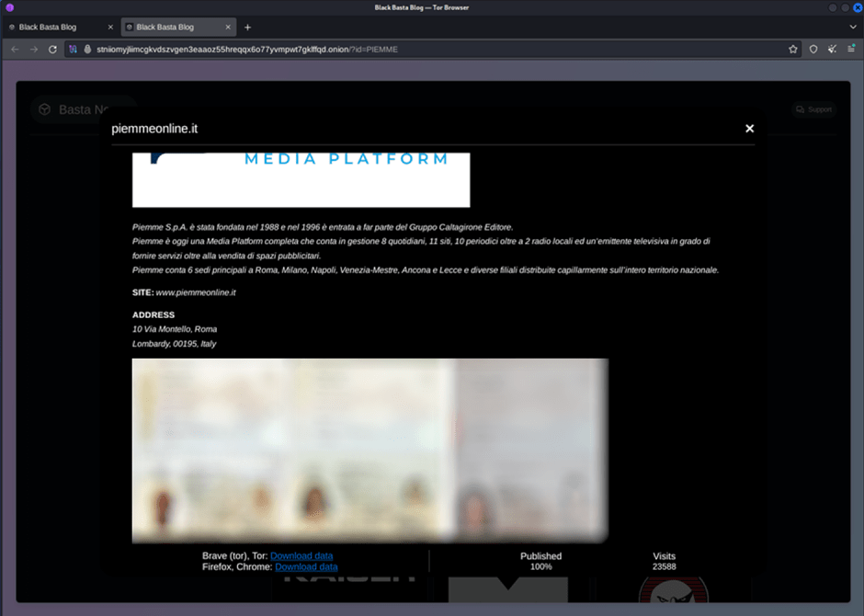Click the browser back arrow button

(15, 49)
